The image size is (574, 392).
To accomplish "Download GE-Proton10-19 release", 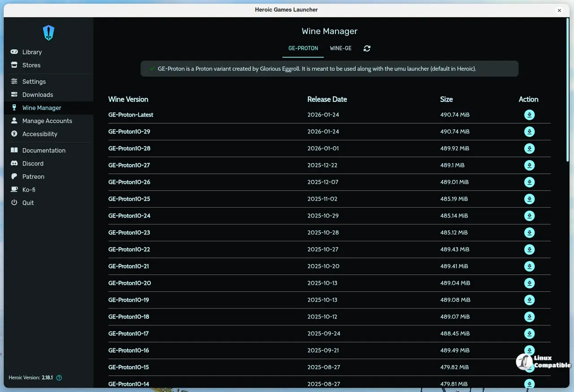I will 529,300.
